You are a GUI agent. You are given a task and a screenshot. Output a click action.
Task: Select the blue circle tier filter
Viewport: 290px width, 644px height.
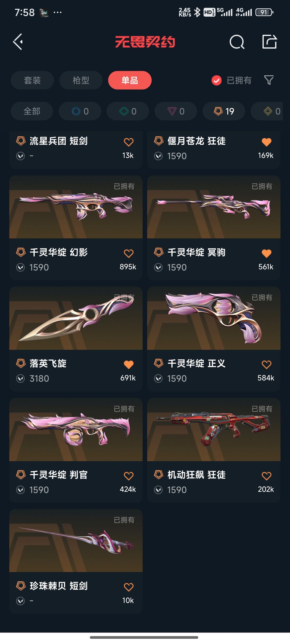80,111
